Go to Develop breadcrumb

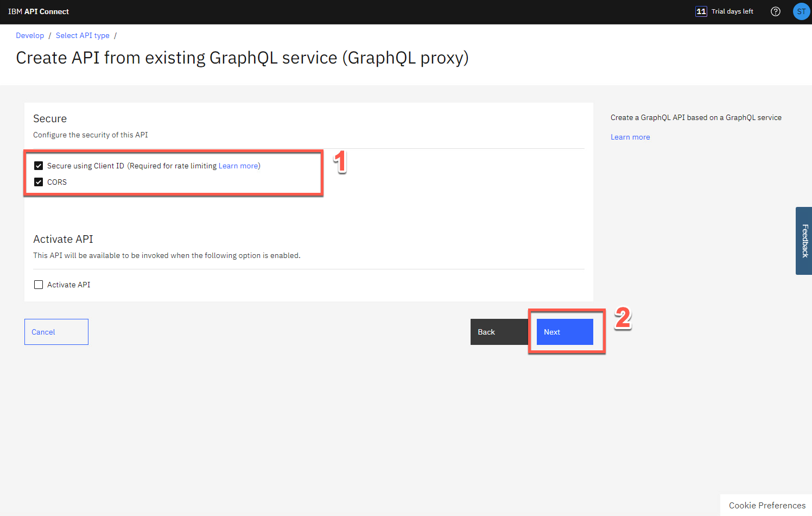point(30,35)
